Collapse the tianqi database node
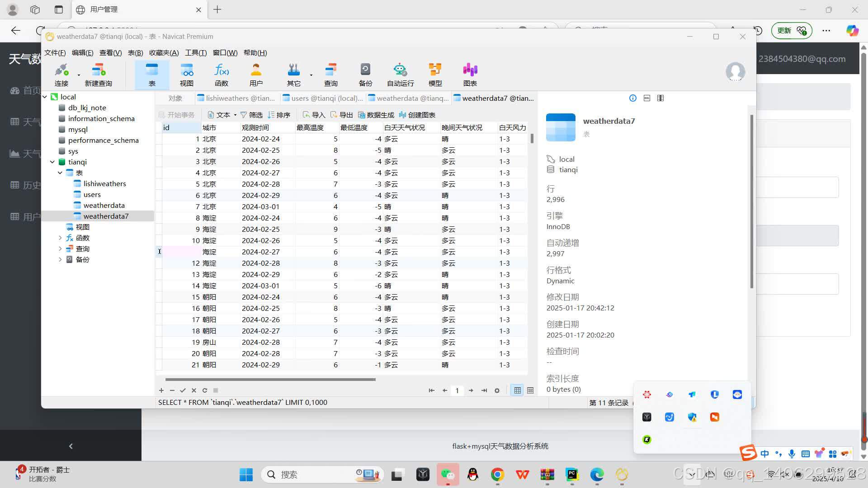 coord(52,162)
